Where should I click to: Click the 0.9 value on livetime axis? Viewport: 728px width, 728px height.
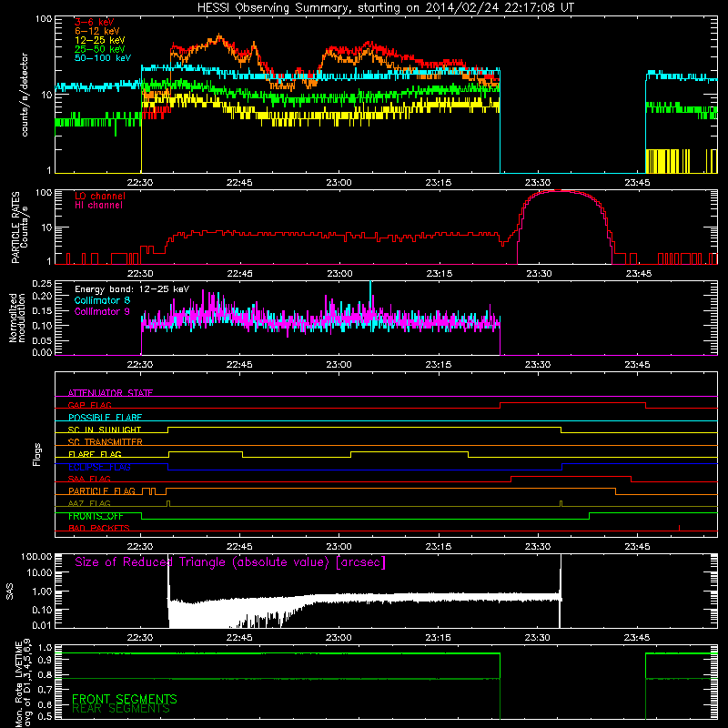(45, 661)
